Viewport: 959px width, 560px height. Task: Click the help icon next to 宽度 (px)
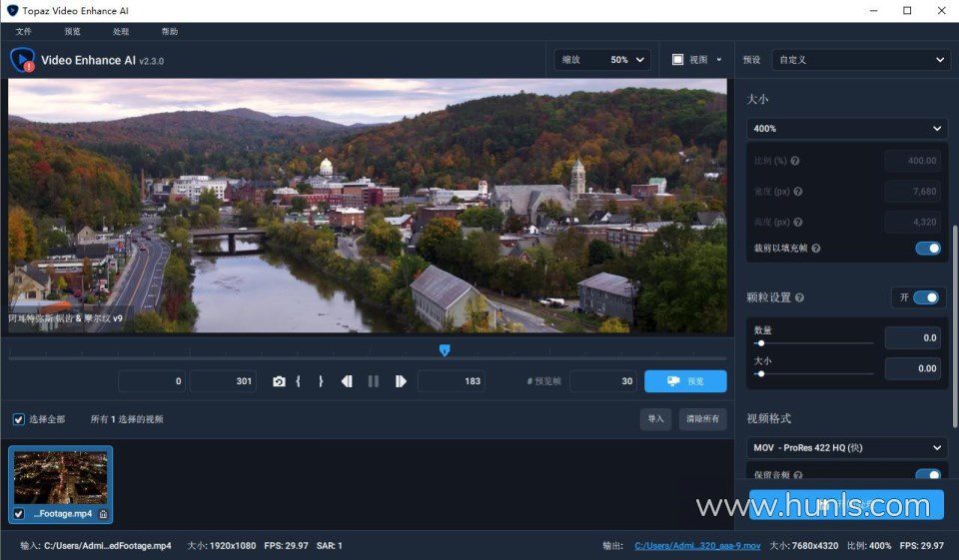(x=798, y=192)
